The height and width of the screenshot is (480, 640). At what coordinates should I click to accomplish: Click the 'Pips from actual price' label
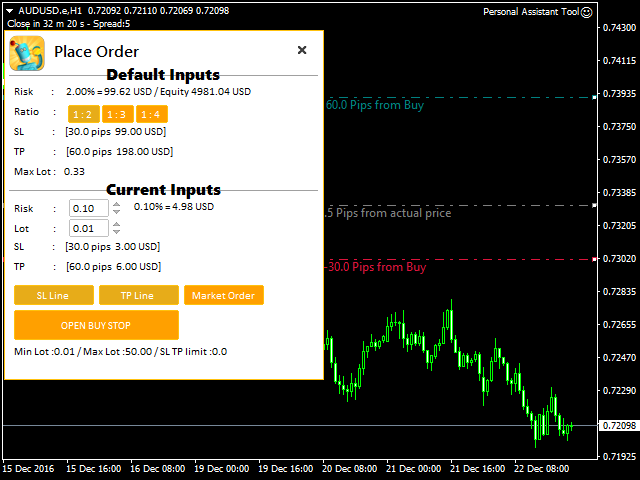388,213
